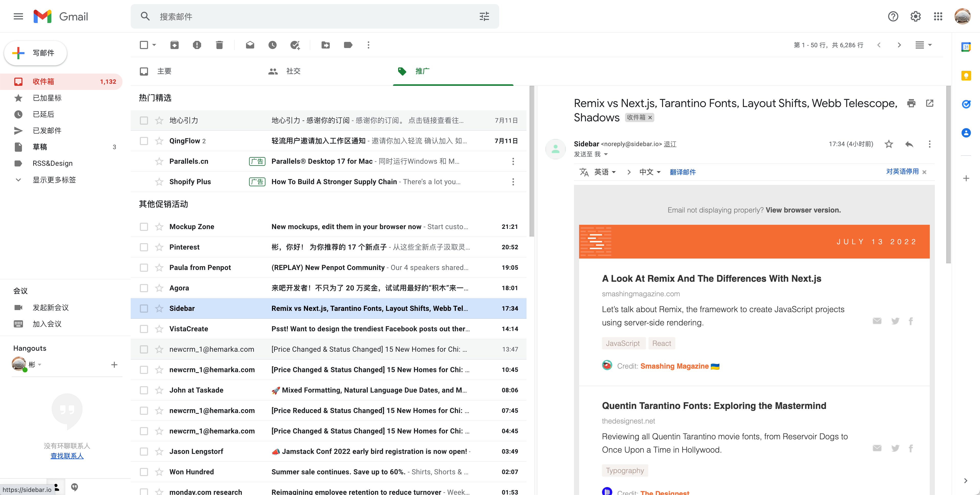Viewport: 980px width, 495px height.
Task: Dismiss the translation bar close icon
Action: click(924, 172)
